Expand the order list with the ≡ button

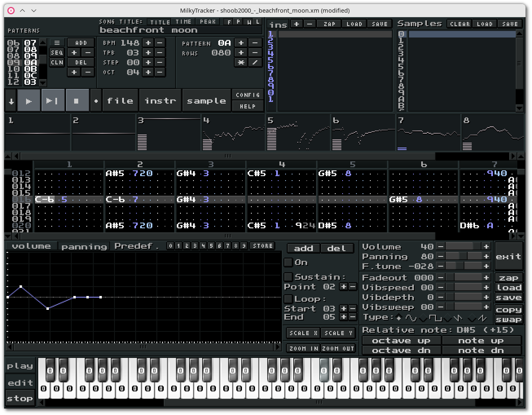[x=57, y=43]
